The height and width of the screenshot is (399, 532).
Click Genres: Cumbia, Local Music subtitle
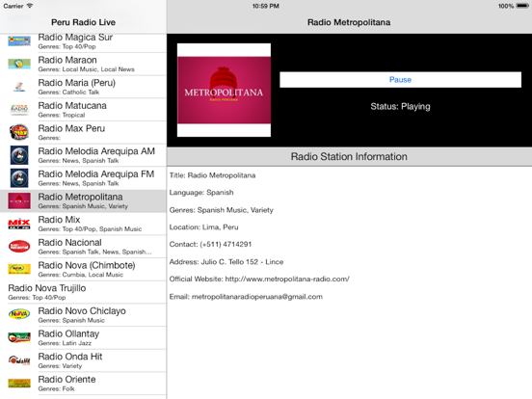point(81,275)
